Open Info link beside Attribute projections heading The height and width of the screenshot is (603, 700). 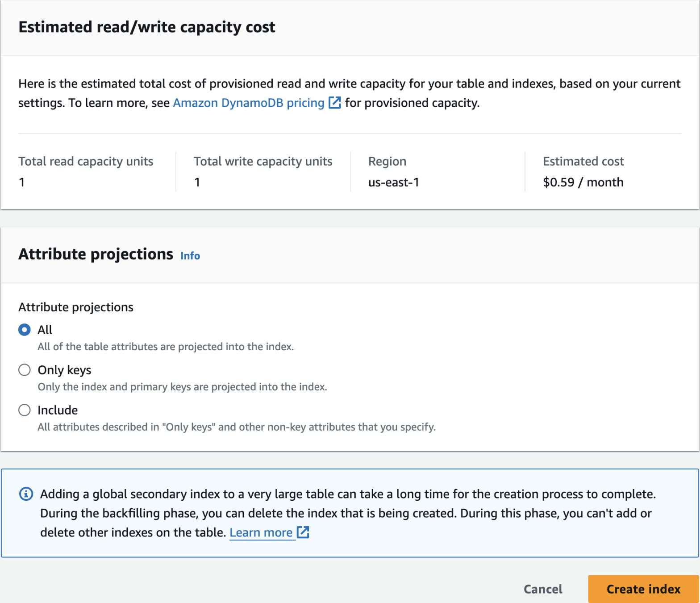pyautogui.click(x=190, y=256)
